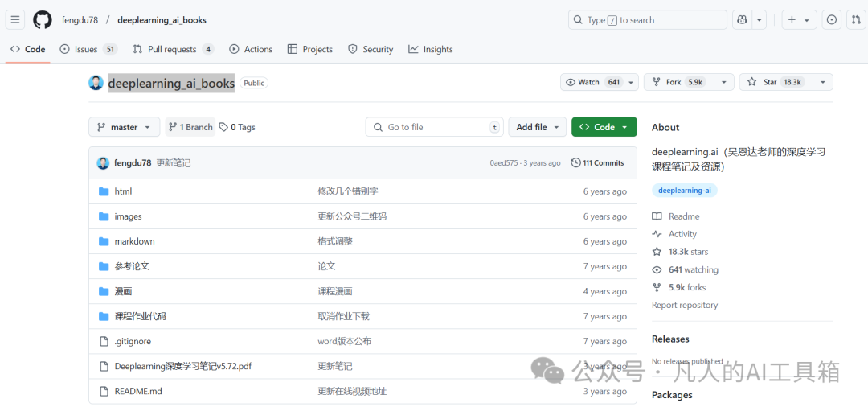Open commit message 更新在线视频地址
The height and width of the screenshot is (407, 868).
352,391
